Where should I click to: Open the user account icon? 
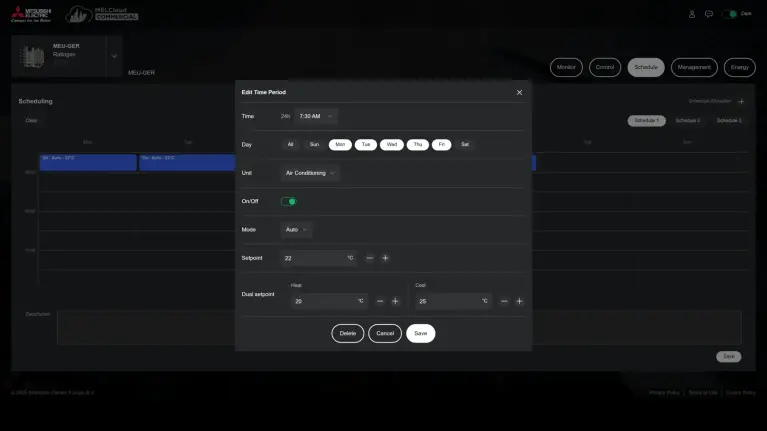tap(692, 14)
